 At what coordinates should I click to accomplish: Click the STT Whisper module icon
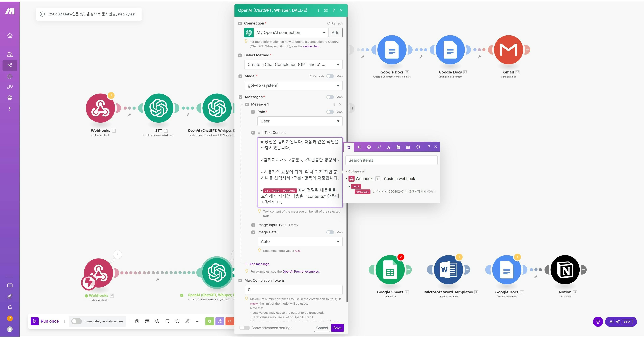click(x=158, y=108)
